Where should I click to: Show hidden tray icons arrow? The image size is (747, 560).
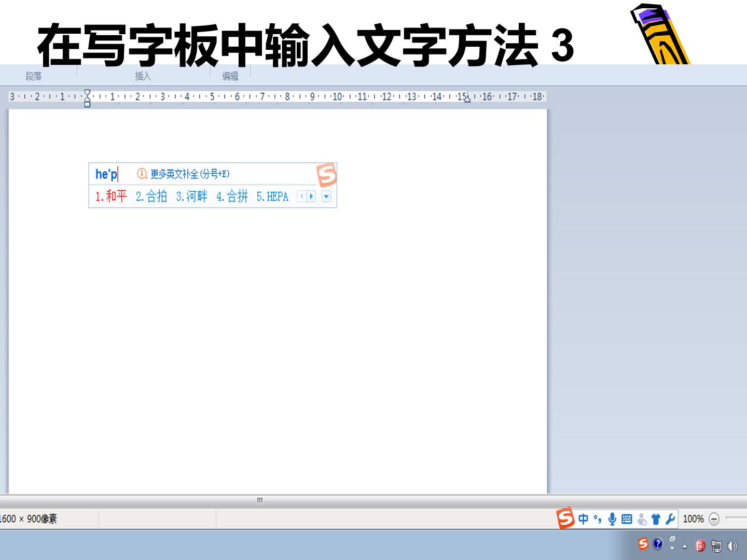[x=685, y=546]
